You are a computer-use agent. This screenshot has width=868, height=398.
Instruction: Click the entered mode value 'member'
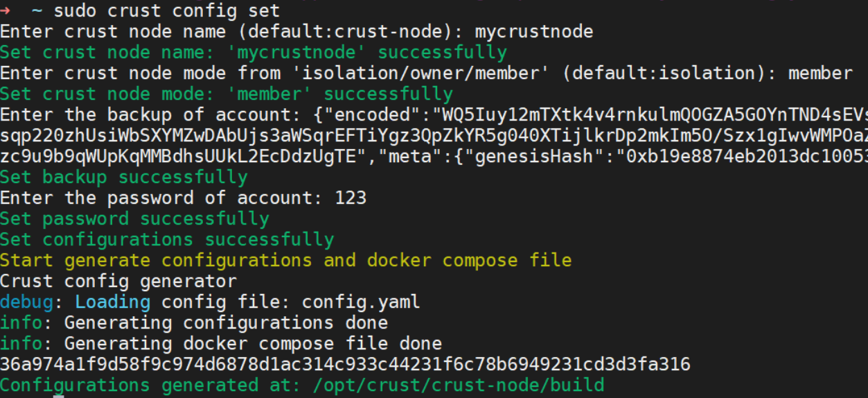[820, 73]
